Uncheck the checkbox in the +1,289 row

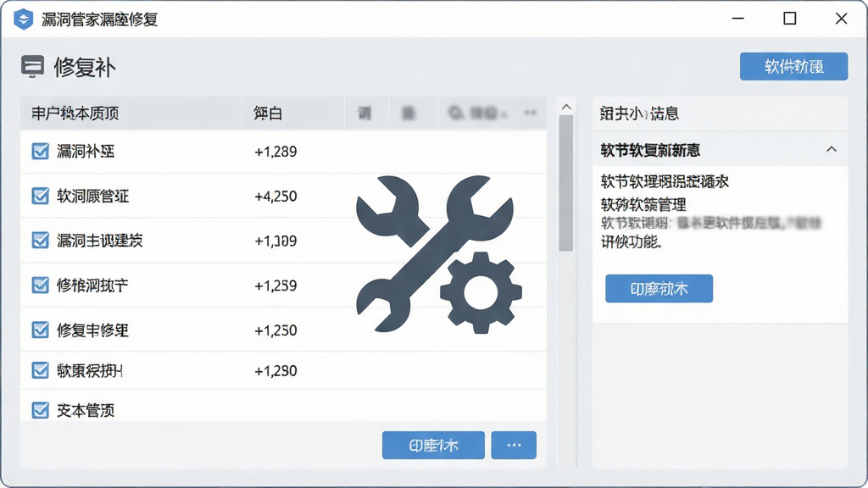(x=40, y=151)
